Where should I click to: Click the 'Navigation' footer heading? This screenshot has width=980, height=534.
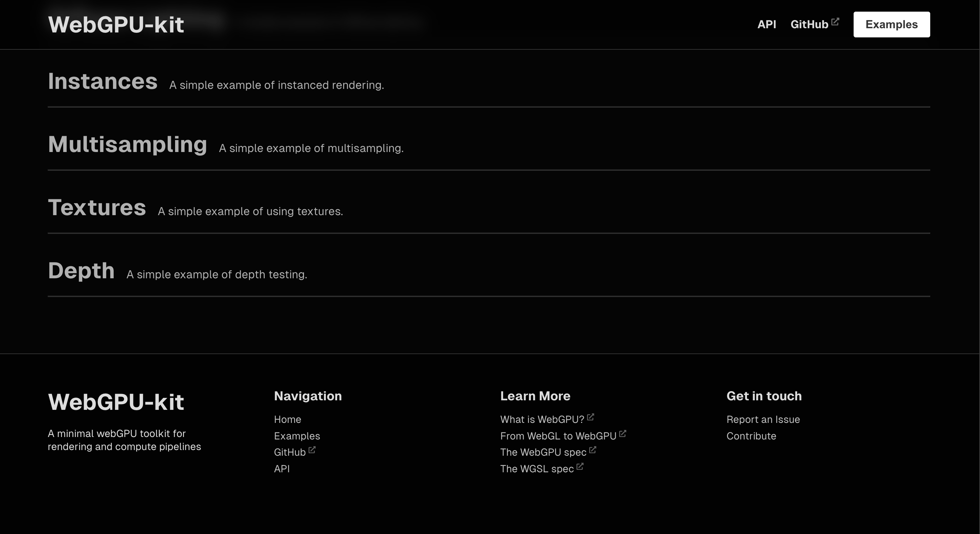tap(308, 396)
